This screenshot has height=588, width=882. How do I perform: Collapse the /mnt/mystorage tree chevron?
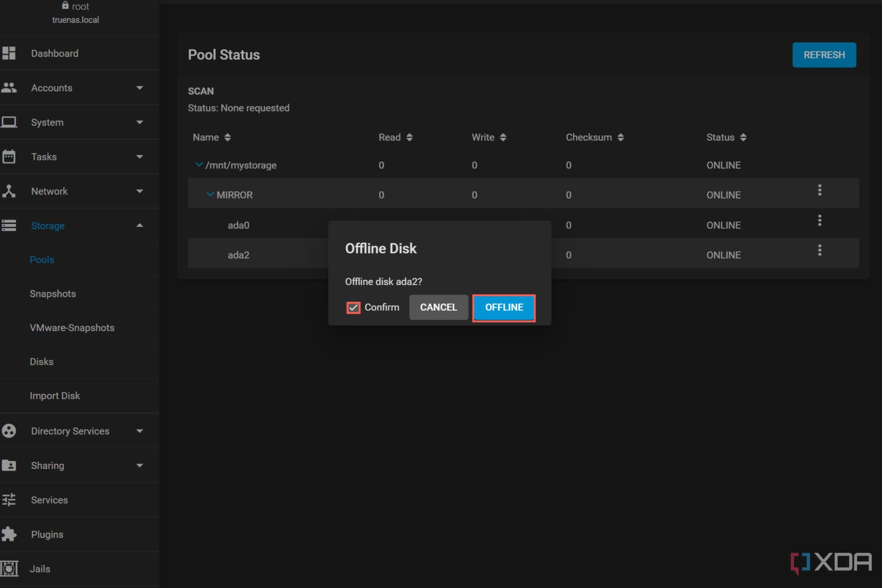(x=199, y=165)
